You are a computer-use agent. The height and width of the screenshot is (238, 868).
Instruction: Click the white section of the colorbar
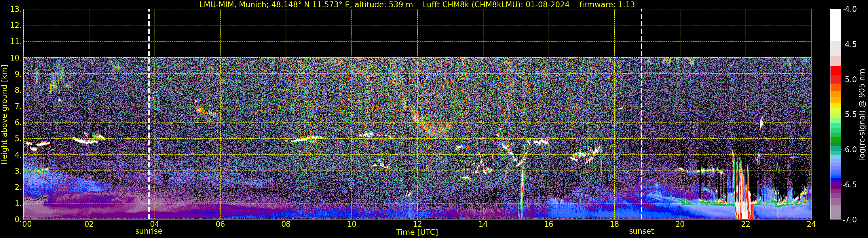pos(836,25)
